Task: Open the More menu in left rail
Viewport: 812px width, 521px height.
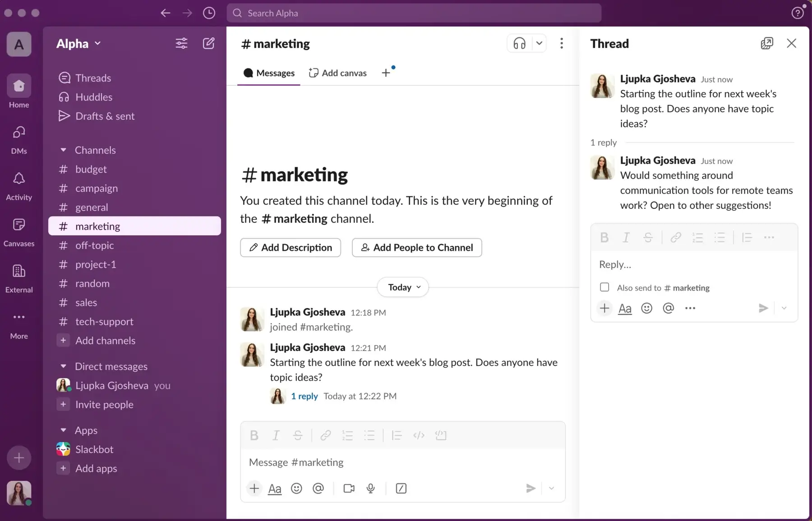Action: click(19, 325)
